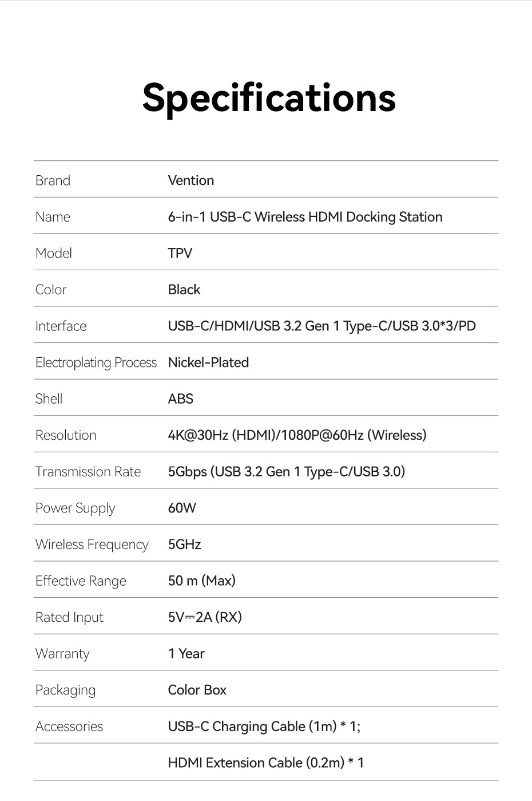Click the HDMI Extension Cable accessory entry

266,763
